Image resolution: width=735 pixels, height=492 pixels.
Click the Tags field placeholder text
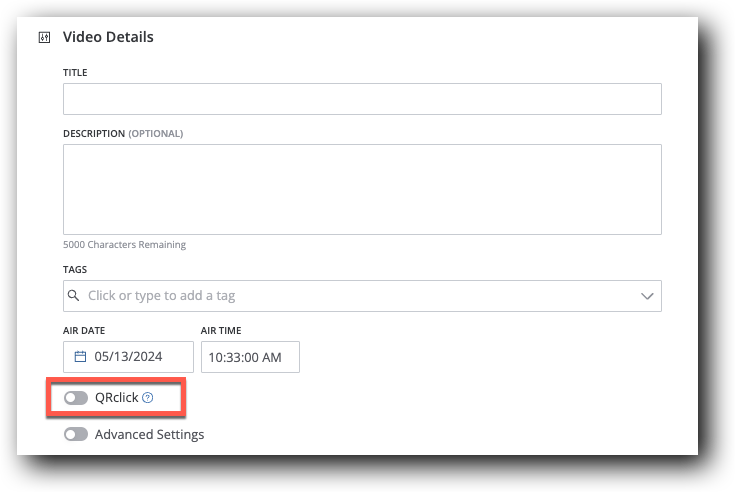pyautogui.click(x=162, y=296)
